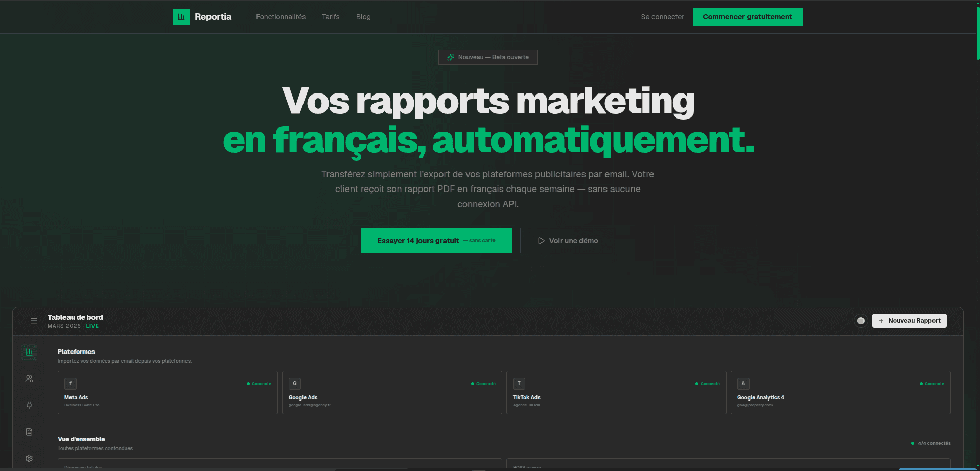Image resolution: width=980 pixels, height=471 pixels.
Task: Click the Reportia logo icon
Action: coord(181,17)
